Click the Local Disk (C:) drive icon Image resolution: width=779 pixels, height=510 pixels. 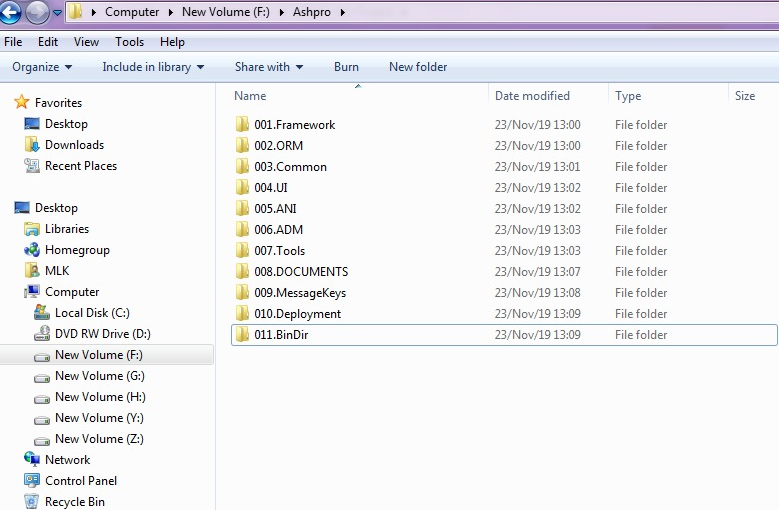tap(42, 313)
